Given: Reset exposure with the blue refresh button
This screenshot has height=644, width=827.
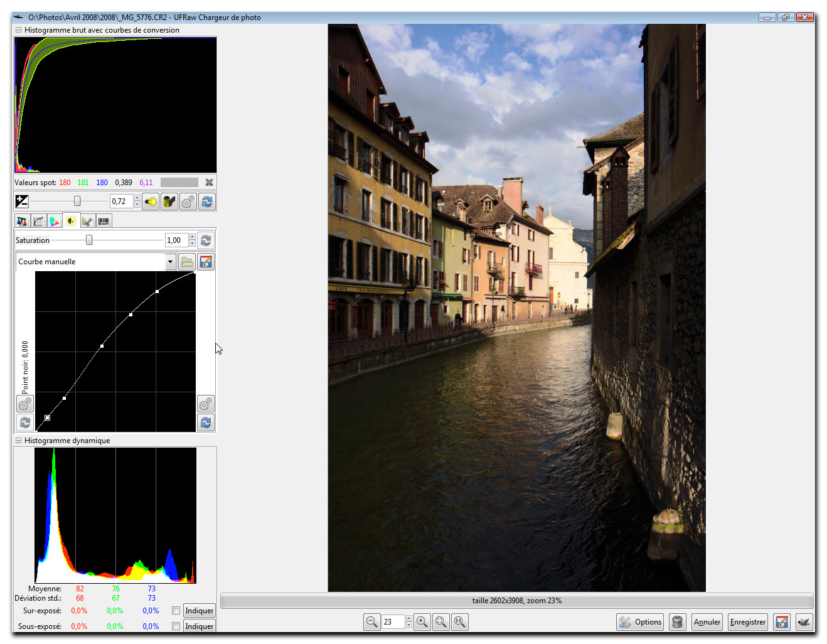Looking at the screenshot, I should (x=207, y=201).
